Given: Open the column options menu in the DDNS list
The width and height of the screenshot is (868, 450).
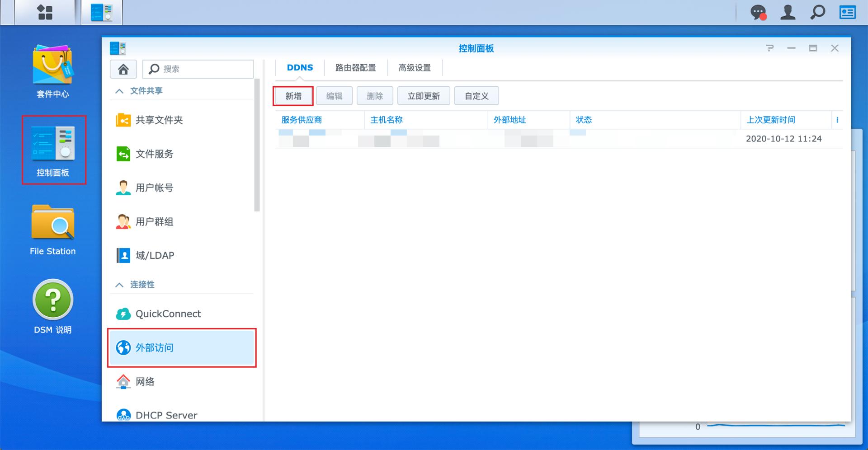Looking at the screenshot, I should point(838,120).
